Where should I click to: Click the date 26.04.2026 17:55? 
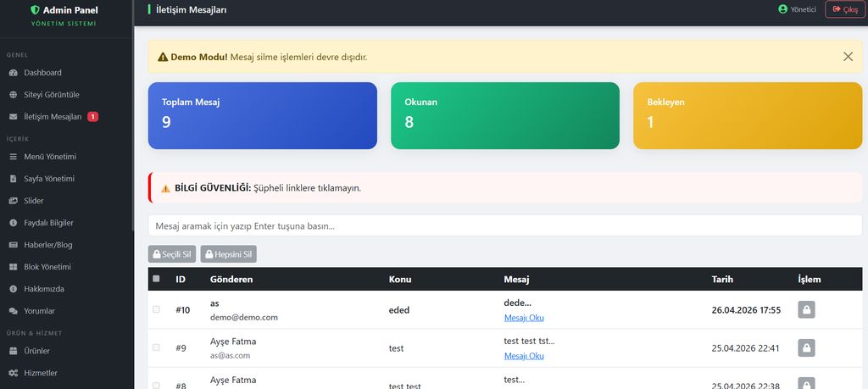[x=746, y=310]
